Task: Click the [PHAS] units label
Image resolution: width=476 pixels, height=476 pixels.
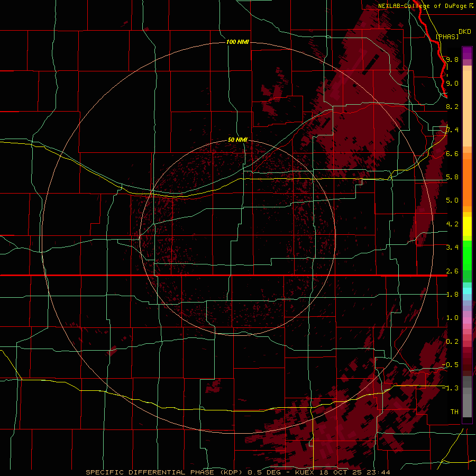Action: coord(447,36)
